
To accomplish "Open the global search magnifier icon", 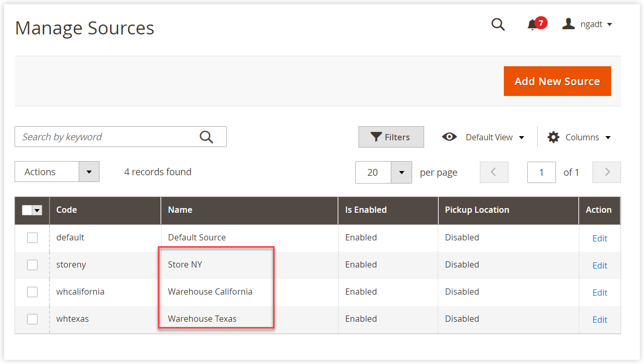I will 498,25.
